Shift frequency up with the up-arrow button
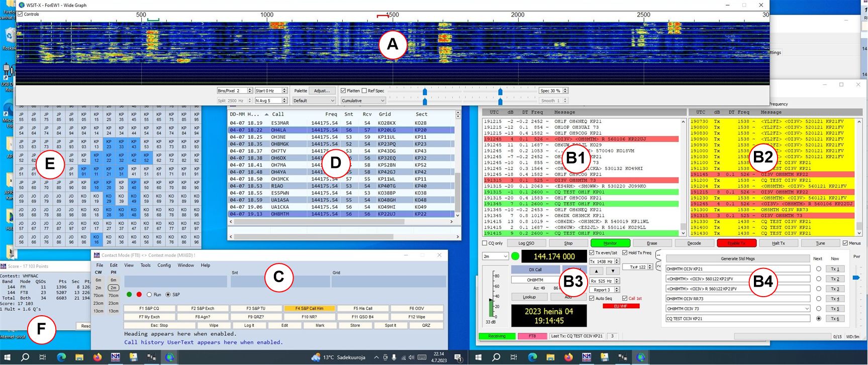The height and width of the screenshot is (365, 868). (596, 270)
